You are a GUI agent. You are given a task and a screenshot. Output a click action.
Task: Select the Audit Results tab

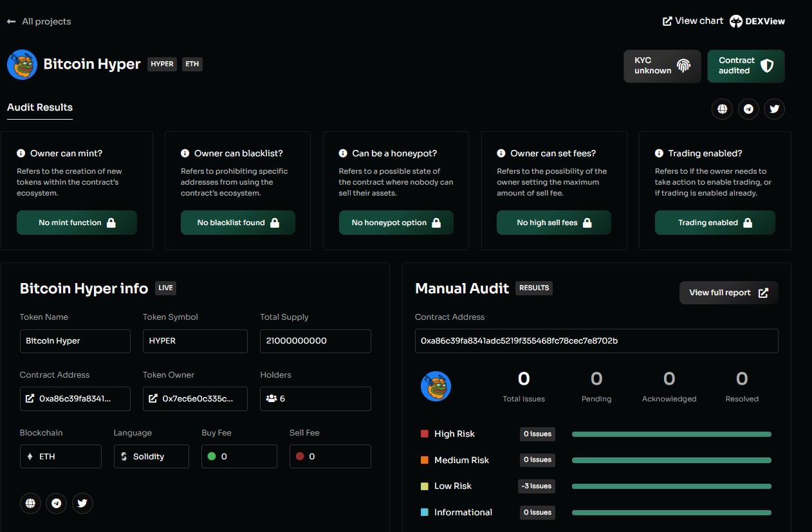[40, 107]
